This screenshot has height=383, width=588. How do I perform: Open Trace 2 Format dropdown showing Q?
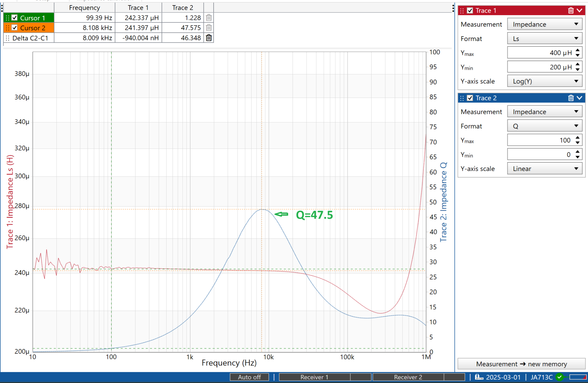tap(545, 126)
